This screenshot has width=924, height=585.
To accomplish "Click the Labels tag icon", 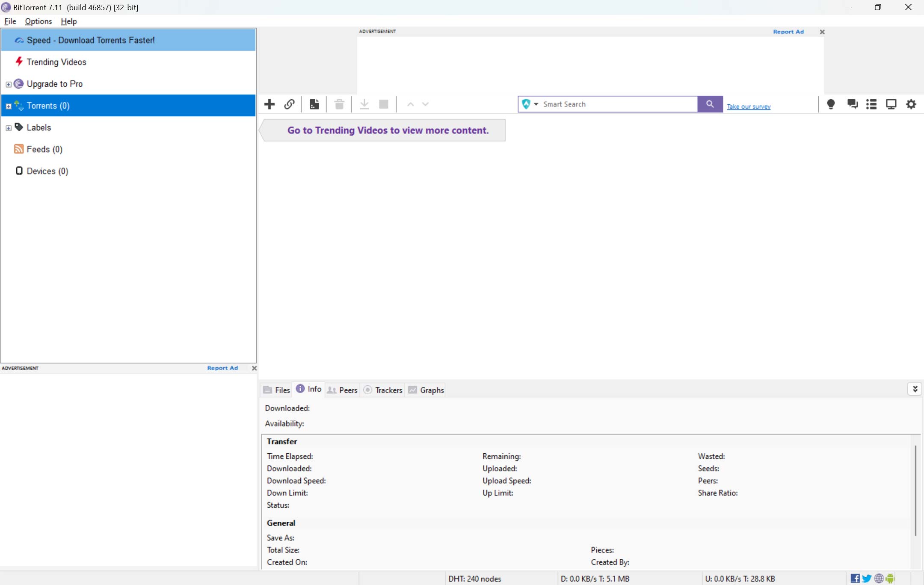I will 19,127.
